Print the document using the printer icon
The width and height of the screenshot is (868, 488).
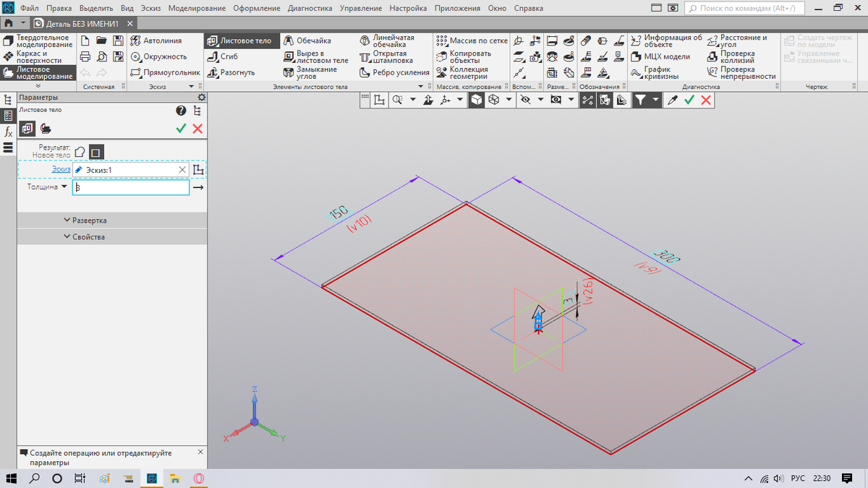pyautogui.click(x=85, y=56)
